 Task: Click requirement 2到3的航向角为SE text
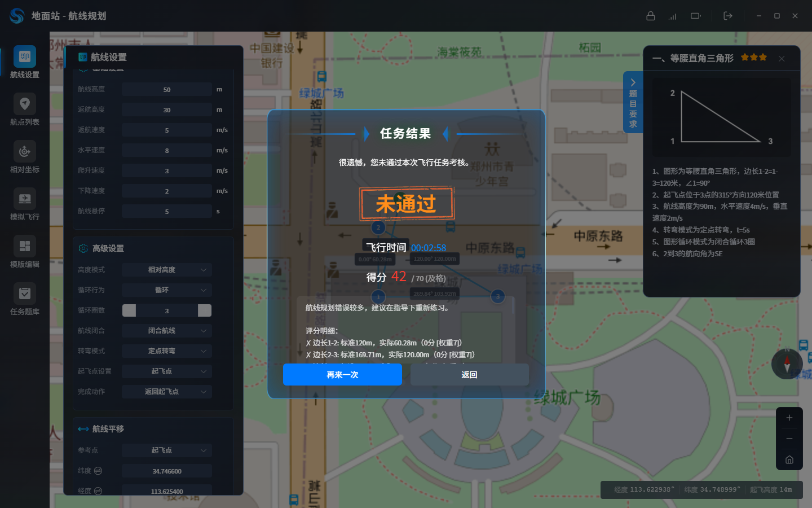pos(687,253)
